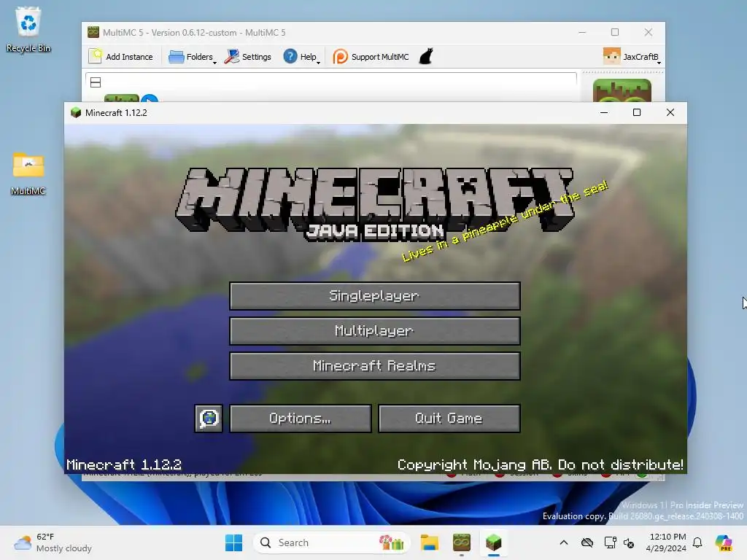The width and height of the screenshot is (747, 560).
Task: Open the language selection globe button
Action: pos(209,419)
